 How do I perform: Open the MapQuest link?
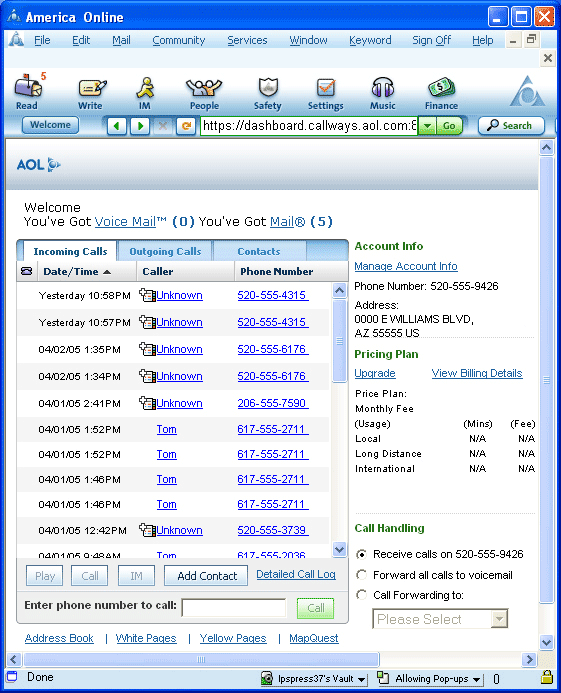[x=314, y=638]
